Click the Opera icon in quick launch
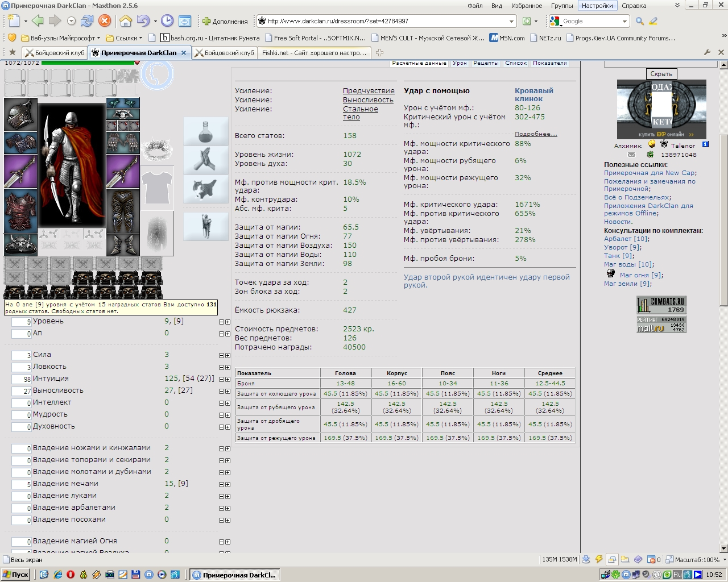728x582 pixels. (x=71, y=575)
